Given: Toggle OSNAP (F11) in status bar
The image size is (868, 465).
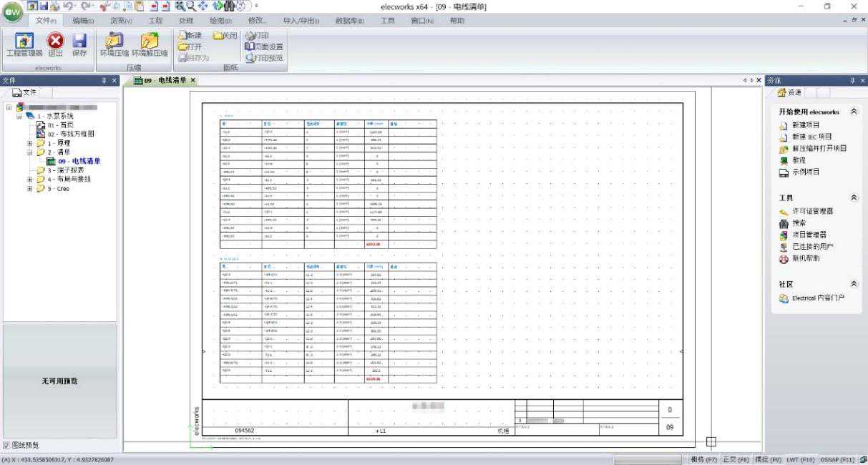Looking at the screenshot, I should click(x=837, y=459).
